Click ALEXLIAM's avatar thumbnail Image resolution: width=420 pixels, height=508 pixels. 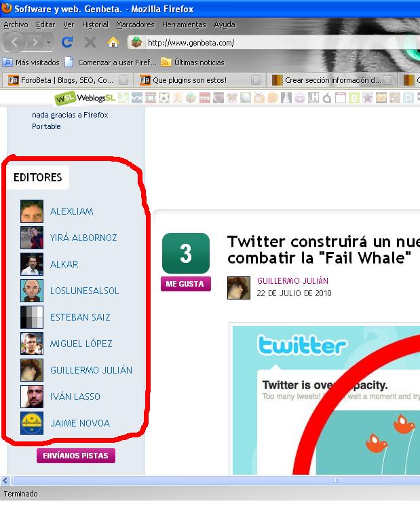pyautogui.click(x=32, y=211)
